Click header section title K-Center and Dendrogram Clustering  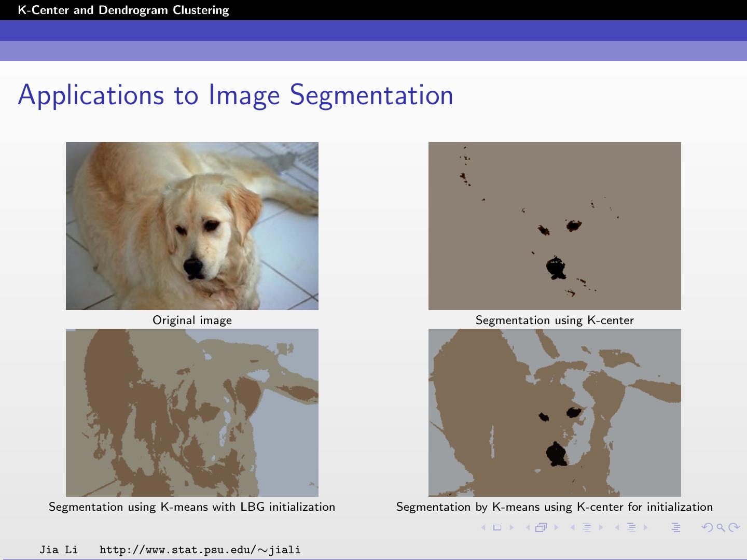pos(123,10)
